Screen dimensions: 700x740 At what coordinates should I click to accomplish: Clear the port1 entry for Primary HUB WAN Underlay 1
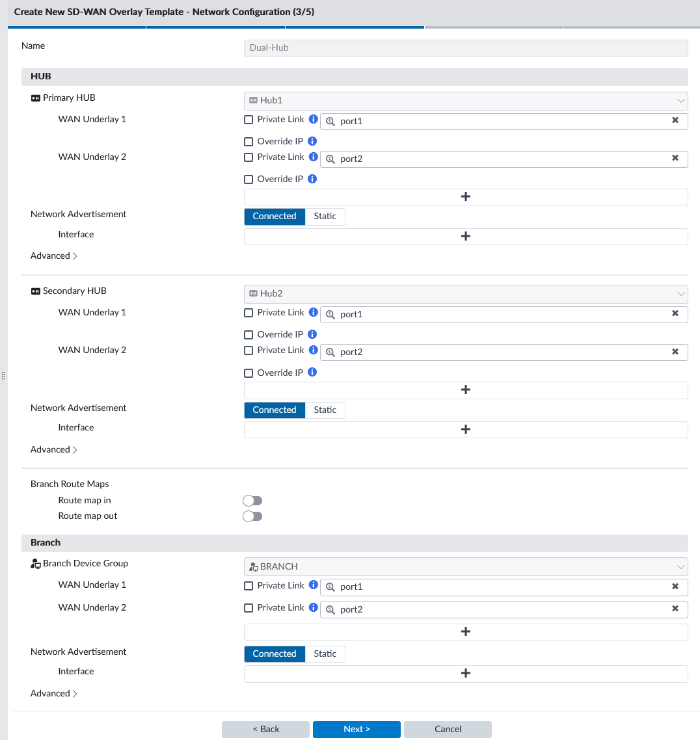[675, 121]
